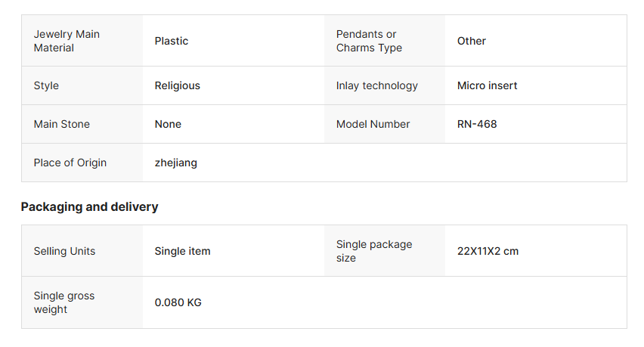Select the 22X11X2 cm size value
This screenshot has width=644, height=347.
(488, 251)
